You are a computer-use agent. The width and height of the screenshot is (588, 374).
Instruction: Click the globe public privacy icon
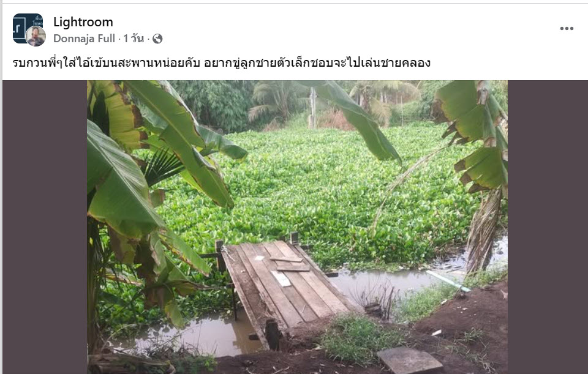click(157, 39)
